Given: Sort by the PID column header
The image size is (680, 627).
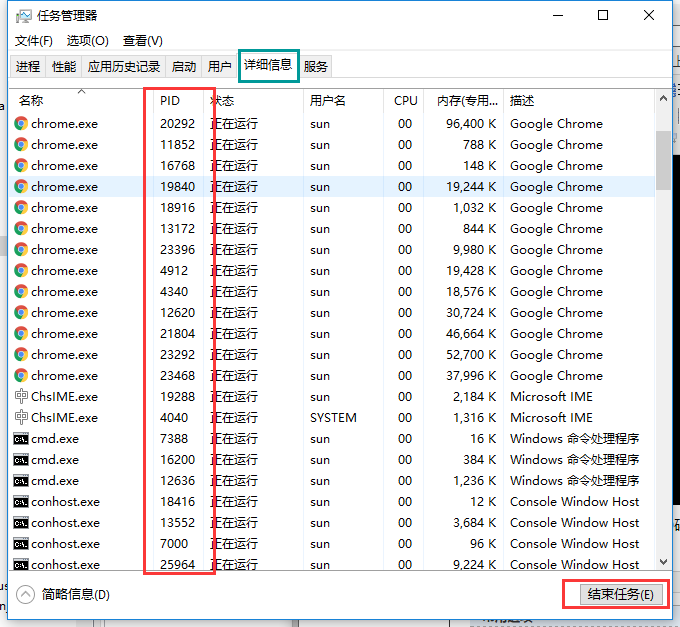Looking at the screenshot, I should (x=178, y=101).
